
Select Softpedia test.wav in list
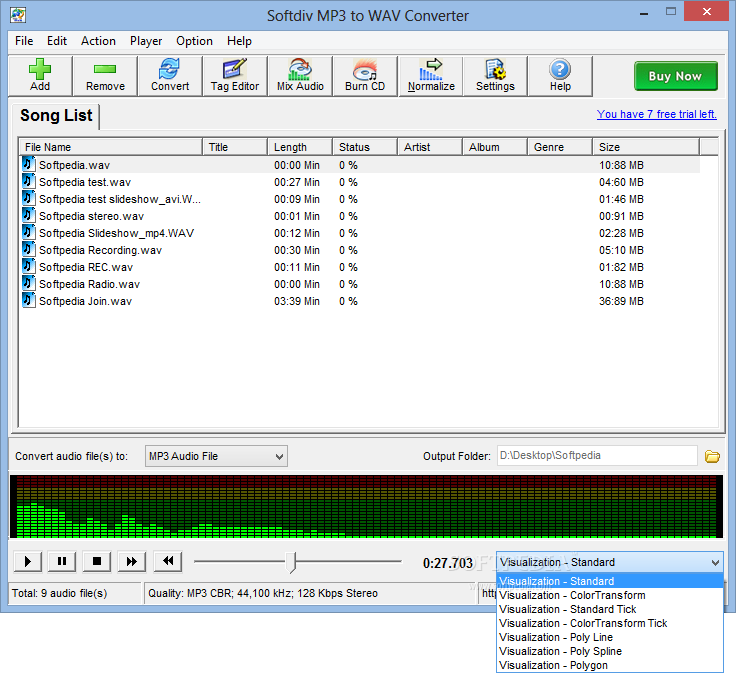click(x=360, y=182)
